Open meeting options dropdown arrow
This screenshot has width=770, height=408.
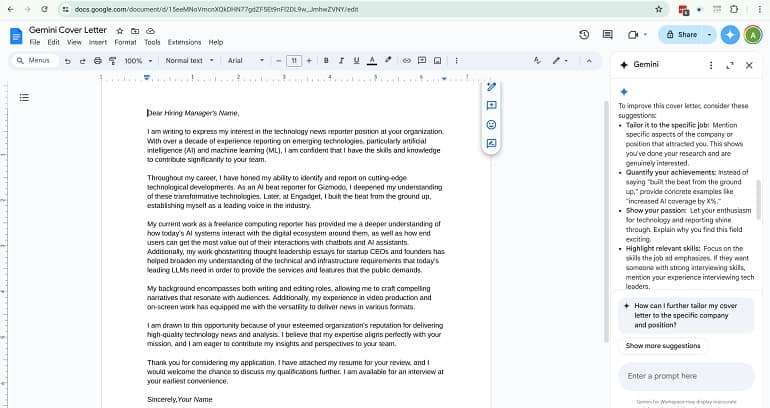click(x=645, y=35)
